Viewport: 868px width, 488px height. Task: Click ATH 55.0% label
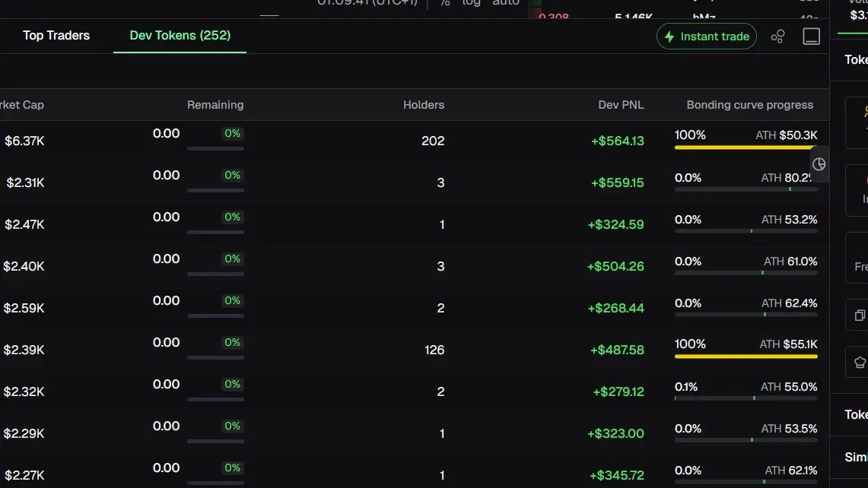(x=789, y=387)
